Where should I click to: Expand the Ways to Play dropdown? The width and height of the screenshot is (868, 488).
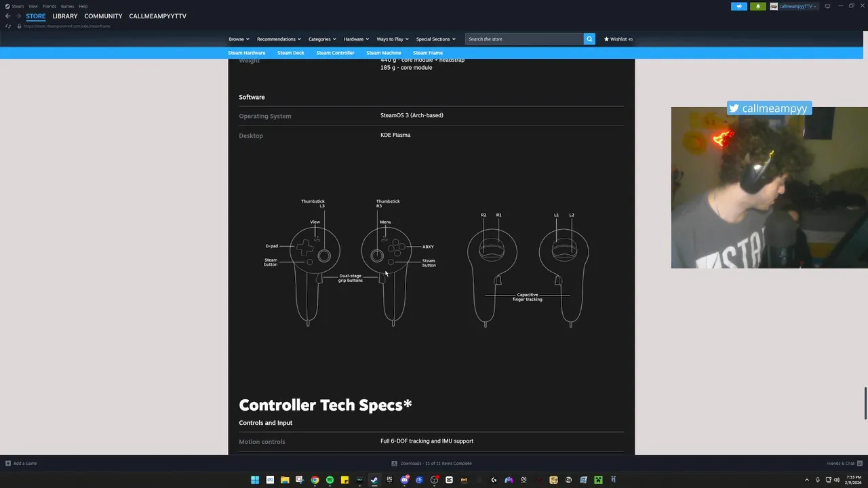[x=393, y=39]
